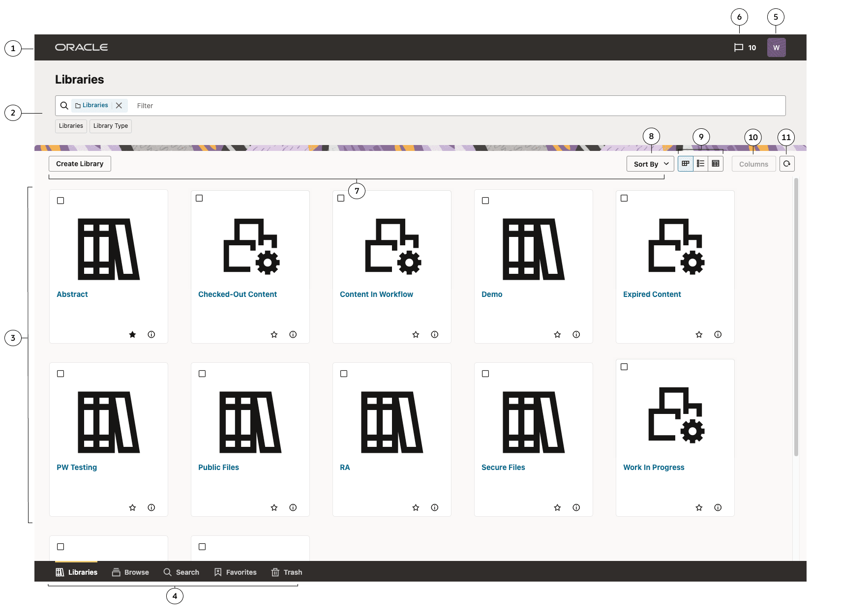Go to the Favorites tab
841x616 pixels.
236,572
